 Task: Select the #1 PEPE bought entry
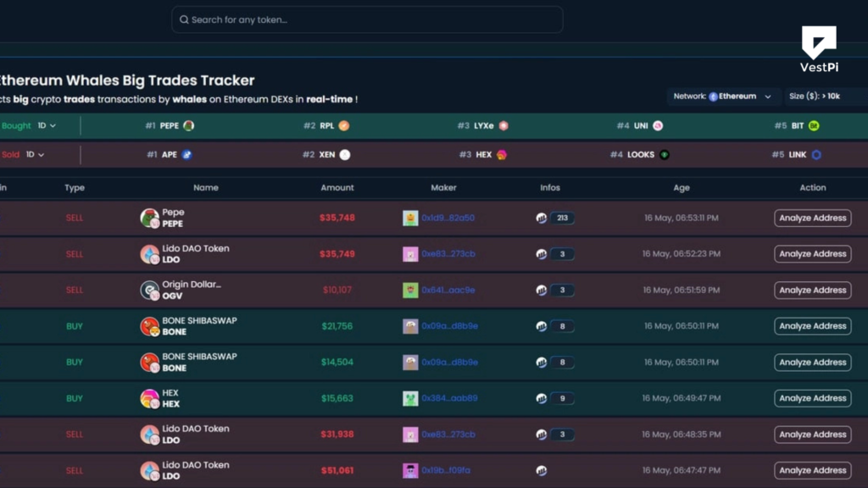(168, 125)
